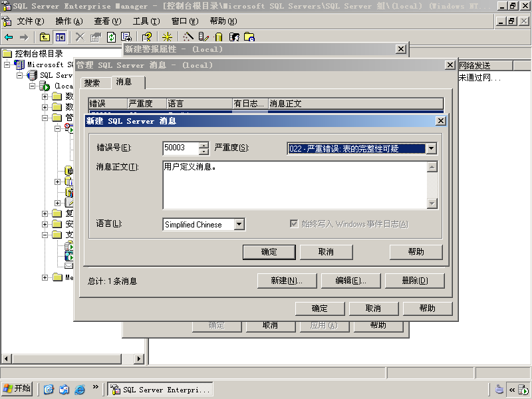Select the Full-Text Search icon above the envelope
Screen dimensions: 532x399
click(x=69, y=256)
